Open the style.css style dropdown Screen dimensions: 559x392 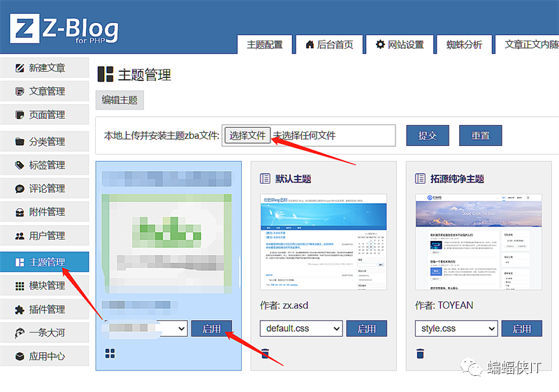click(x=456, y=328)
